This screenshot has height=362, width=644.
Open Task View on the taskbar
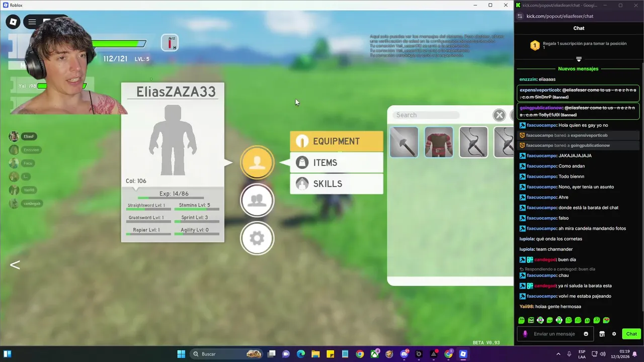click(x=272, y=354)
